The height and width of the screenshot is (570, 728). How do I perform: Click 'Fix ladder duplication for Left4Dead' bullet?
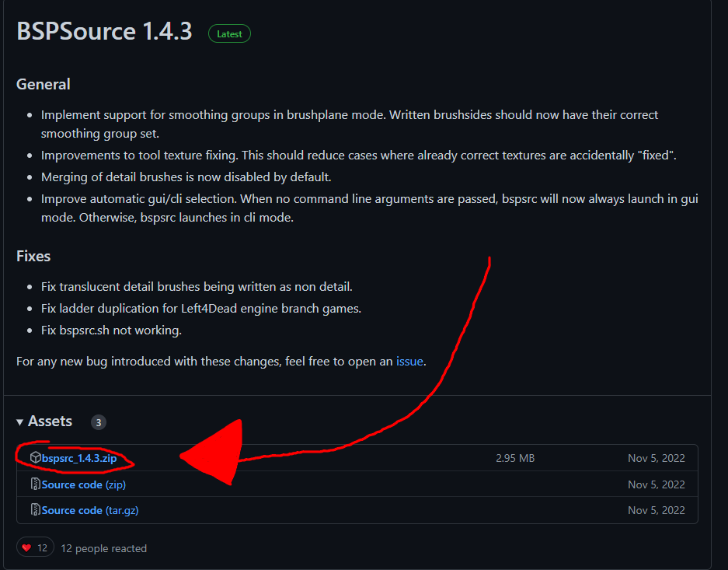click(x=201, y=309)
